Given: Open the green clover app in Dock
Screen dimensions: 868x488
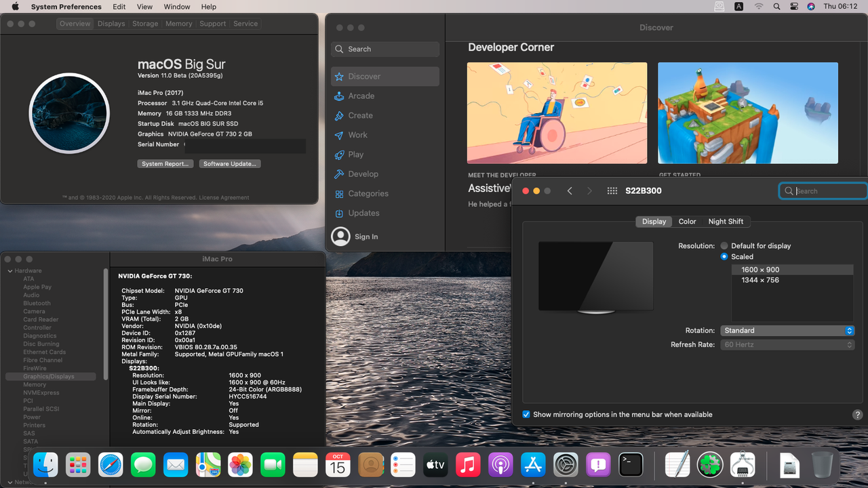Looking at the screenshot, I should (x=709, y=465).
